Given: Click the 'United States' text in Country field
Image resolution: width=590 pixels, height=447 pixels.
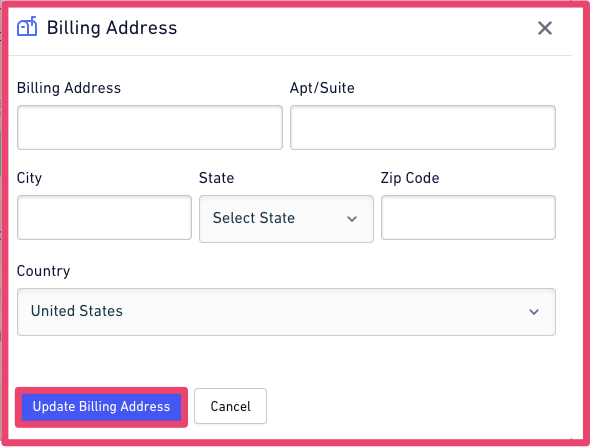Looking at the screenshot, I should 77,311.
